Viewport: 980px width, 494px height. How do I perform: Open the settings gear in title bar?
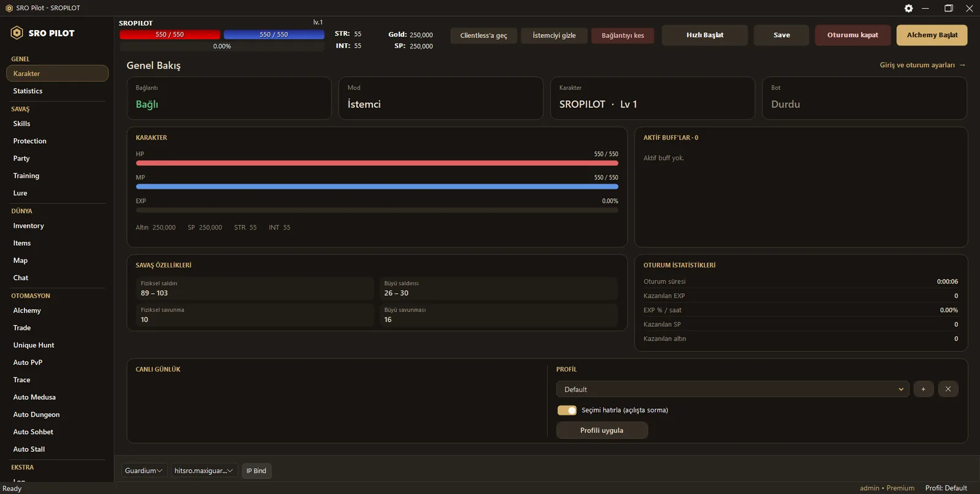[x=908, y=8]
